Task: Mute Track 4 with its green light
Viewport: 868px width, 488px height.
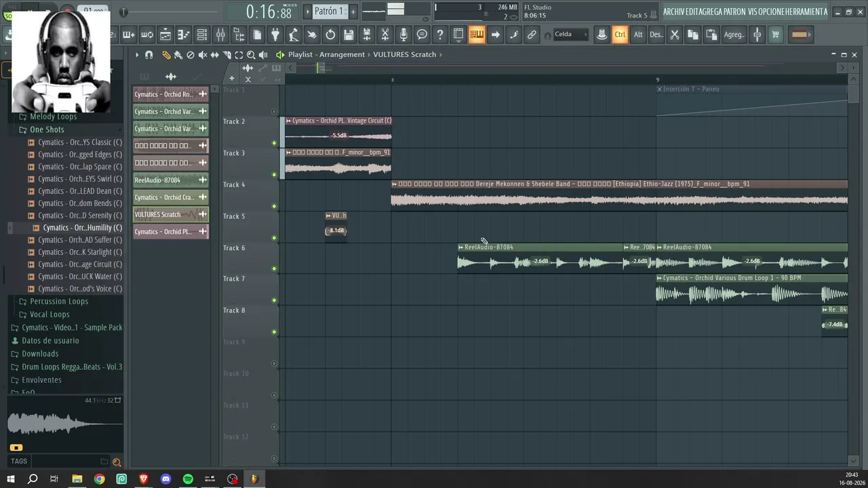Action: point(274,206)
